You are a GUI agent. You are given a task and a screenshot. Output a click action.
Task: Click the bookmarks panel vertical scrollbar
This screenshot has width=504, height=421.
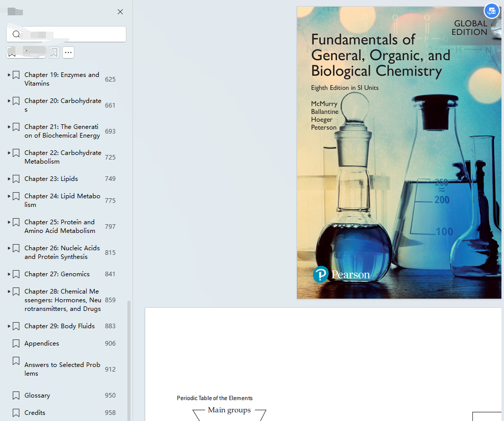[129, 360]
